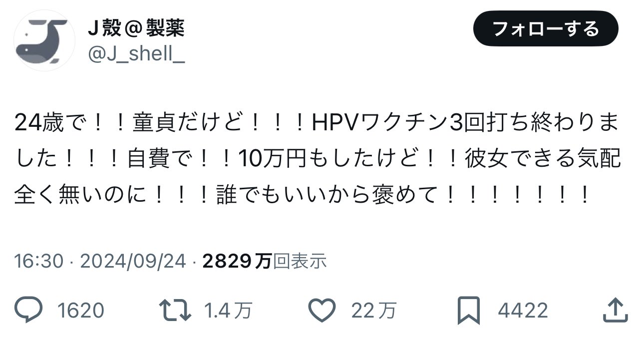Open the 22万 likes count
The height and width of the screenshot is (342, 644).
[x=374, y=311]
